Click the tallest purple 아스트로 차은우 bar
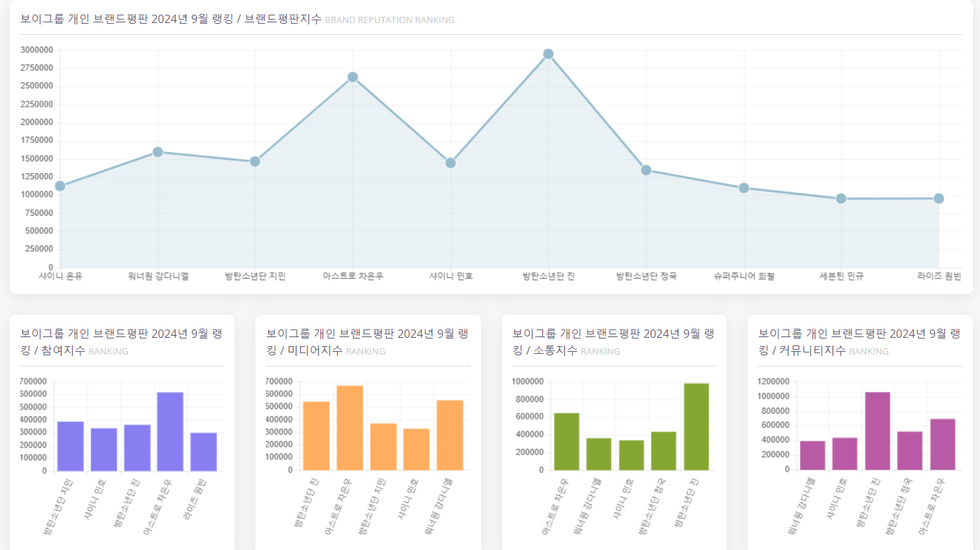980x550 pixels. pyautogui.click(x=170, y=431)
